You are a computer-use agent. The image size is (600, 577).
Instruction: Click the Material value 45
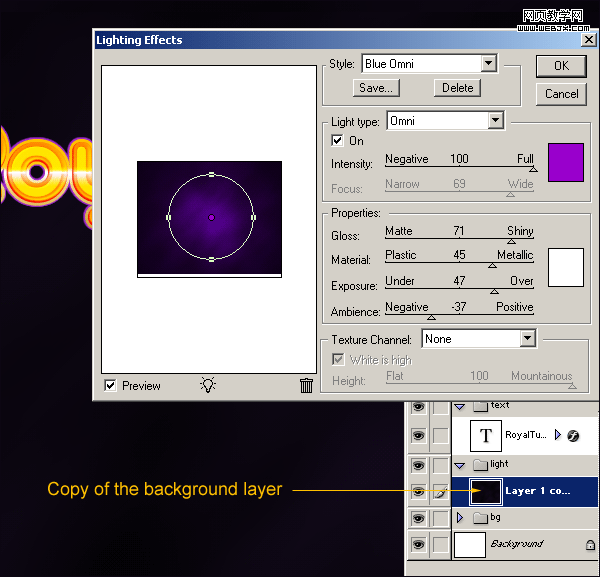click(459, 255)
